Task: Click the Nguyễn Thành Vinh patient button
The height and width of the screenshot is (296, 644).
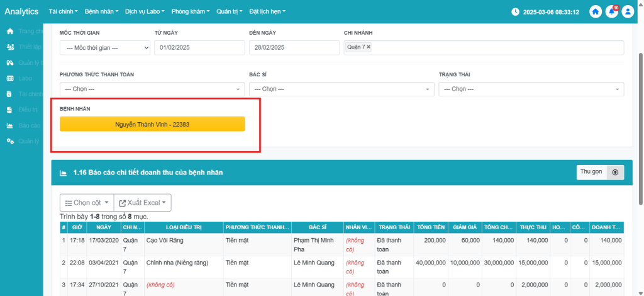Action: coord(152,124)
